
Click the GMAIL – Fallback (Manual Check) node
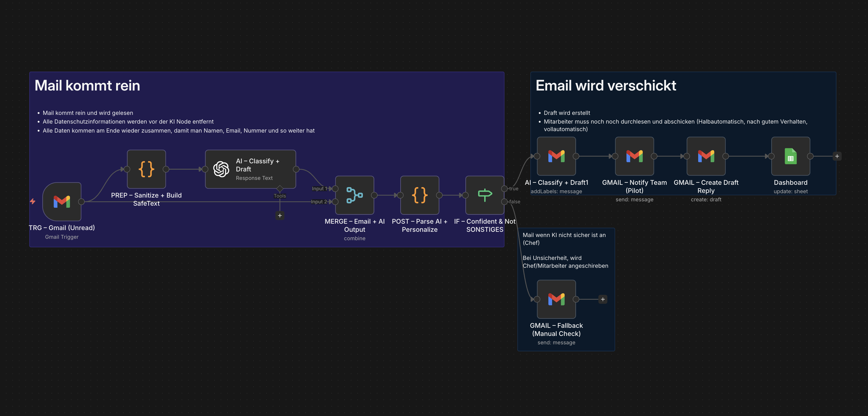point(556,299)
